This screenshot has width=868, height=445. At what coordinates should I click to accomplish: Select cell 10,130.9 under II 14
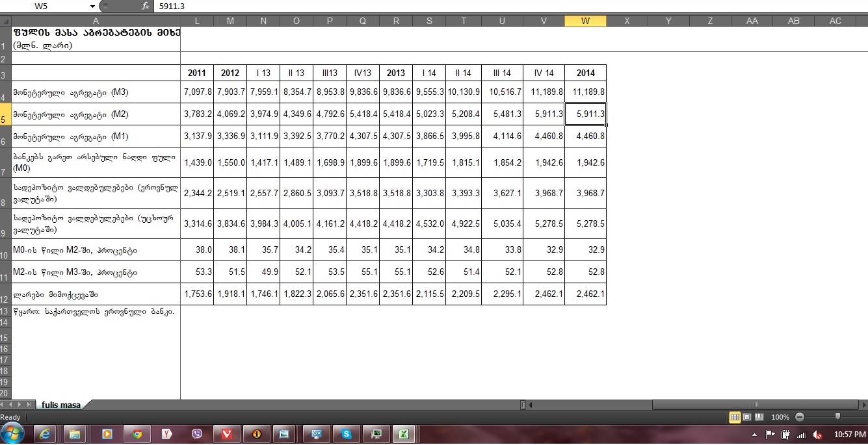464,92
